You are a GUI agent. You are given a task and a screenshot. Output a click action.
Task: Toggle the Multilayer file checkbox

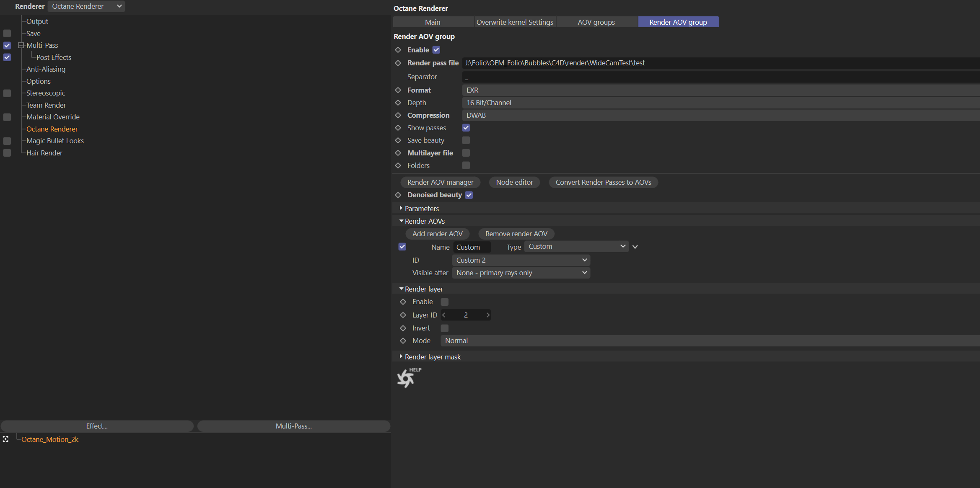pyautogui.click(x=466, y=153)
